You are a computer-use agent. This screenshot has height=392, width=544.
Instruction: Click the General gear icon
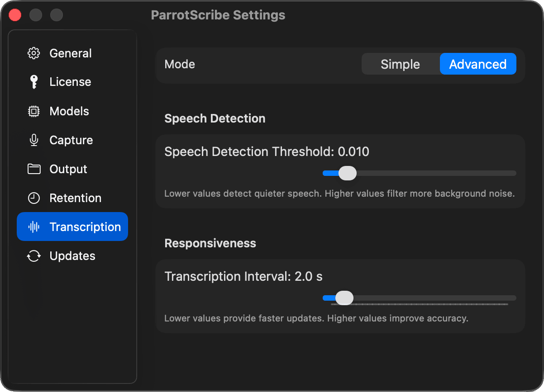[34, 53]
